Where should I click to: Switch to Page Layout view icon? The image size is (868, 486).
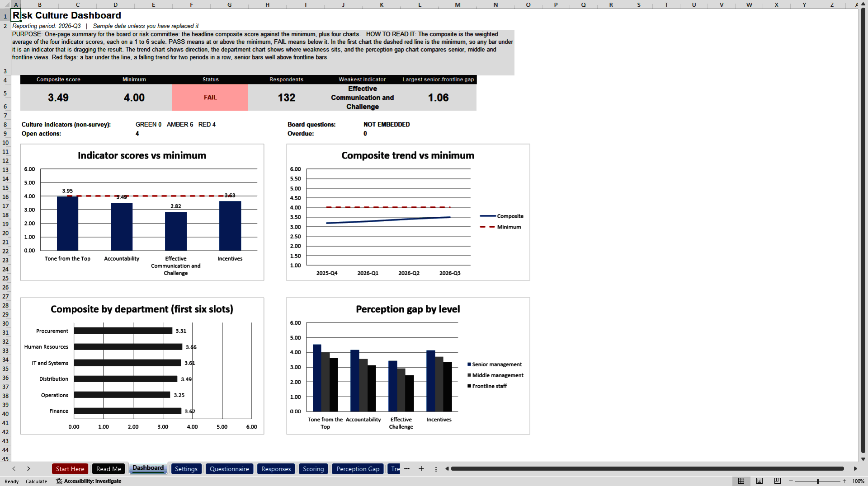[759, 481]
